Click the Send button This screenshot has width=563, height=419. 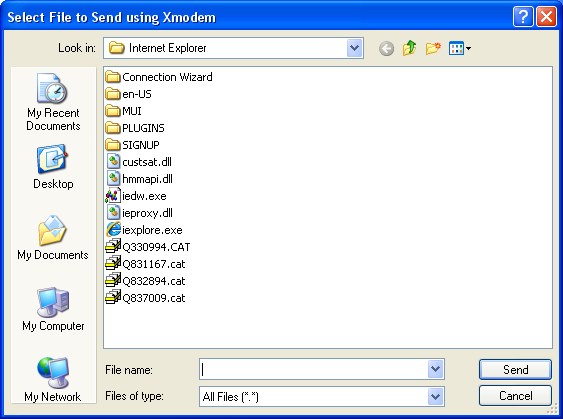[x=515, y=369]
